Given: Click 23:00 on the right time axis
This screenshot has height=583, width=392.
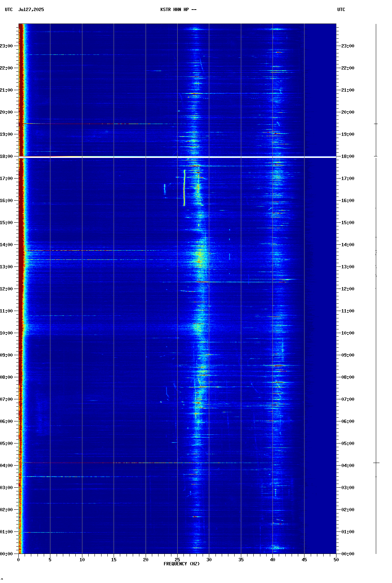Looking at the screenshot, I should (348, 46).
